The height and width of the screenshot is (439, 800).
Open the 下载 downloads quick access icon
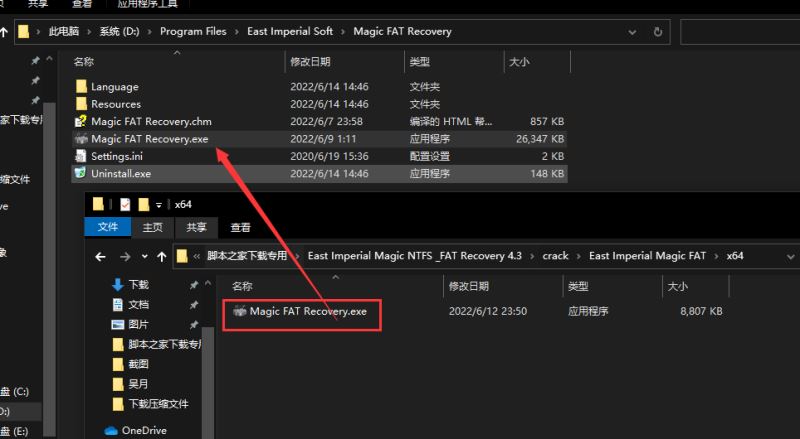click(117, 284)
